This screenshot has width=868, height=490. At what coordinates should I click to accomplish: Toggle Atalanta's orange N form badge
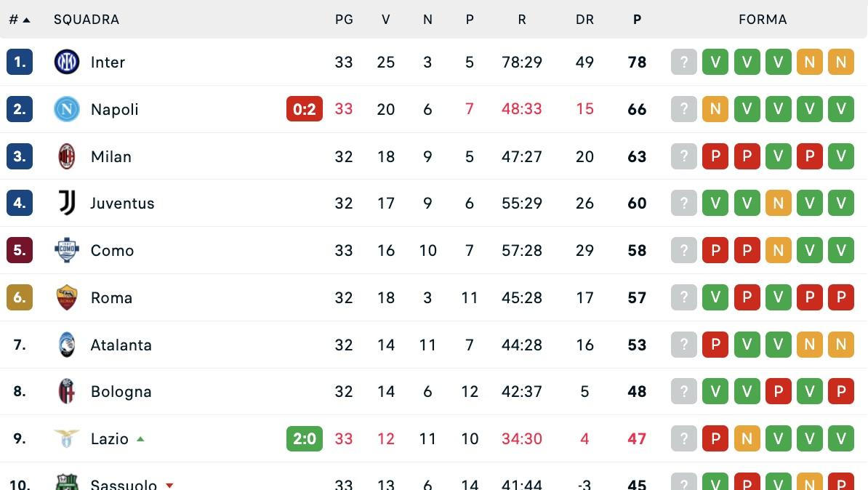(809, 345)
